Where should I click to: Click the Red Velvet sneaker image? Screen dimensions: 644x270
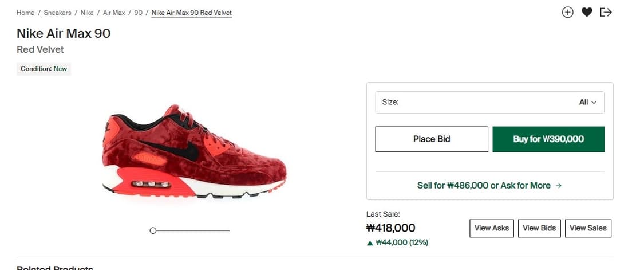[x=193, y=151]
